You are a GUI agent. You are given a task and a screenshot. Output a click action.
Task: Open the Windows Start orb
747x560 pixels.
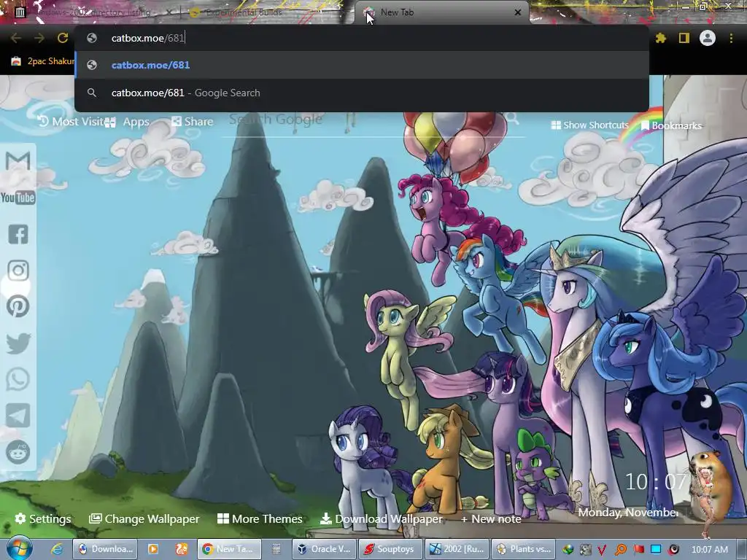19,548
